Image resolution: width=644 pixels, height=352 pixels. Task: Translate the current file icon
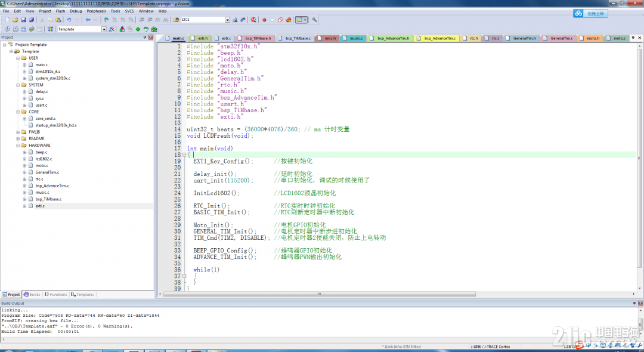7,29
